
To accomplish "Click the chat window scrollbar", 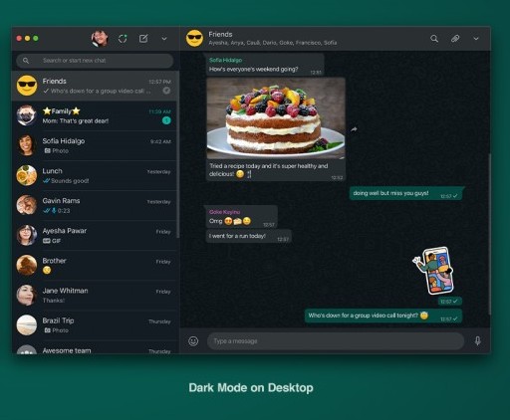I will [489, 234].
